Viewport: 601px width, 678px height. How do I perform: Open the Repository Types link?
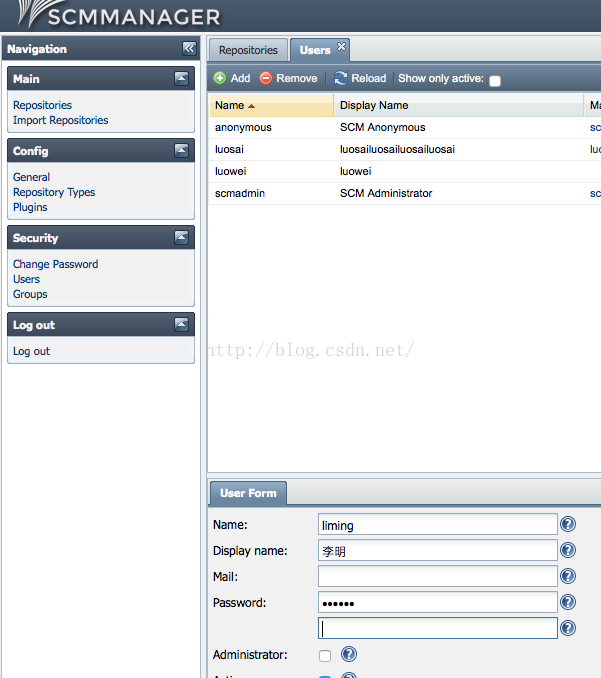click(54, 192)
